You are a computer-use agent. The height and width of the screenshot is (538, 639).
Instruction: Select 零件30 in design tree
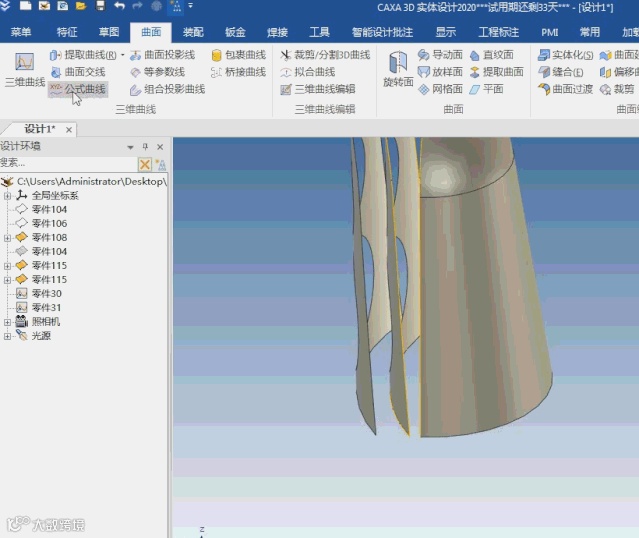point(46,293)
